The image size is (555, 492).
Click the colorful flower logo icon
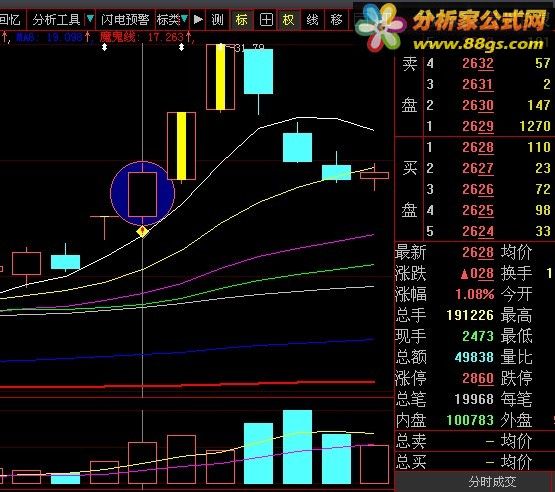(380, 27)
